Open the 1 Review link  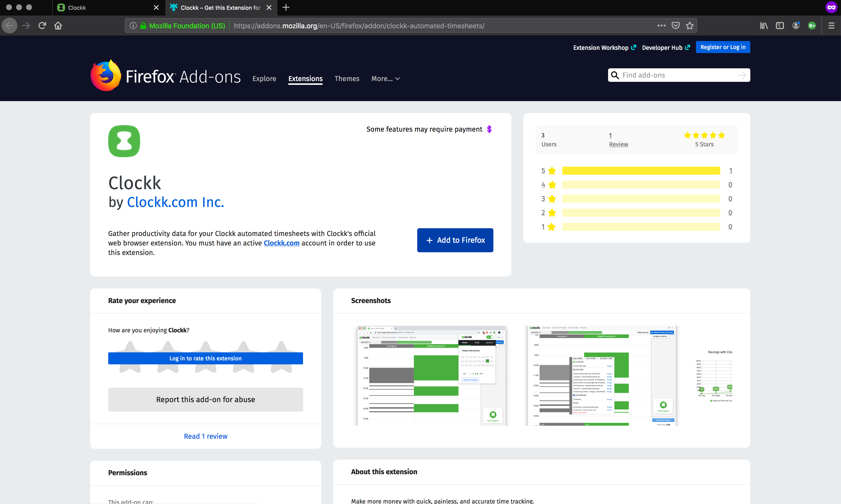coord(618,140)
